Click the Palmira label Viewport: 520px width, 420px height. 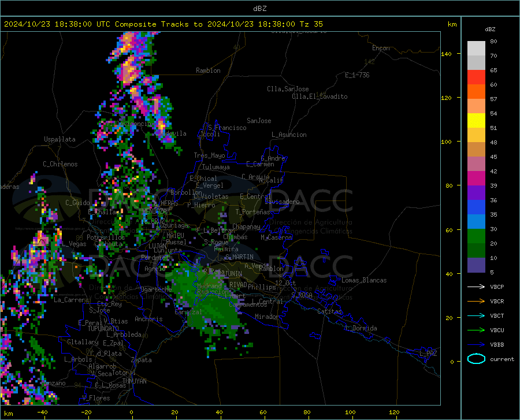click(226, 249)
